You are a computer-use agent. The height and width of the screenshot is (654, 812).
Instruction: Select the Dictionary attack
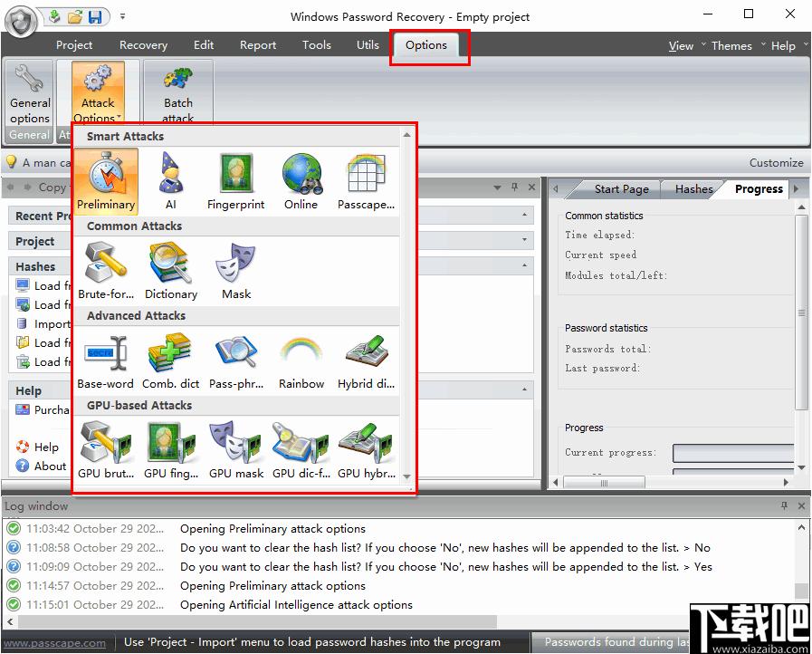pos(171,271)
